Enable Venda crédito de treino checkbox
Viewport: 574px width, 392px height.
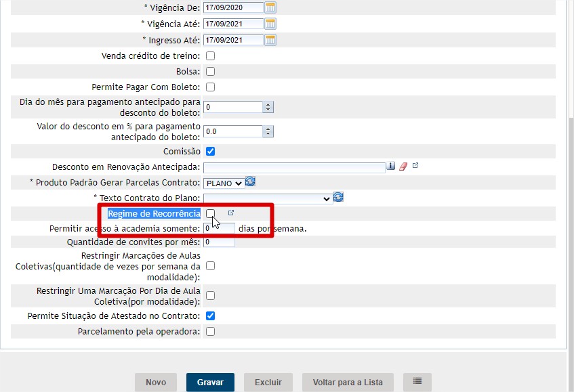pyautogui.click(x=210, y=56)
